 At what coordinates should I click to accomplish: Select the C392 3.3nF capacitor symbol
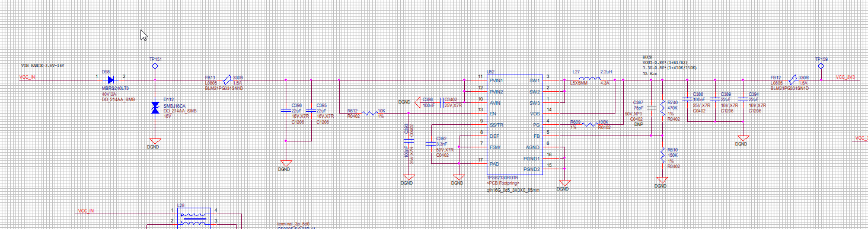point(430,144)
